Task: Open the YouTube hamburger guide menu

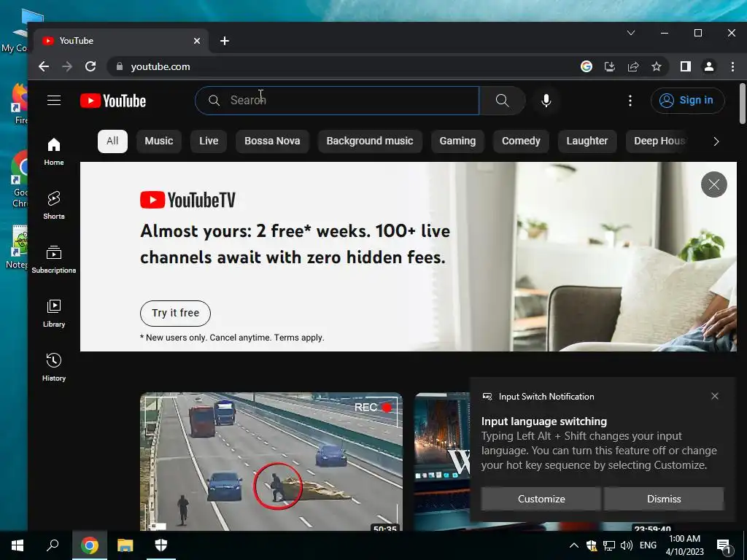Action: [x=54, y=101]
